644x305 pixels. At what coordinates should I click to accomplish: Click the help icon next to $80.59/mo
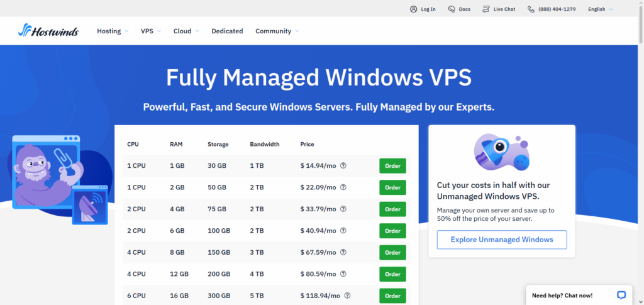pyautogui.click(x=343, y=274)
